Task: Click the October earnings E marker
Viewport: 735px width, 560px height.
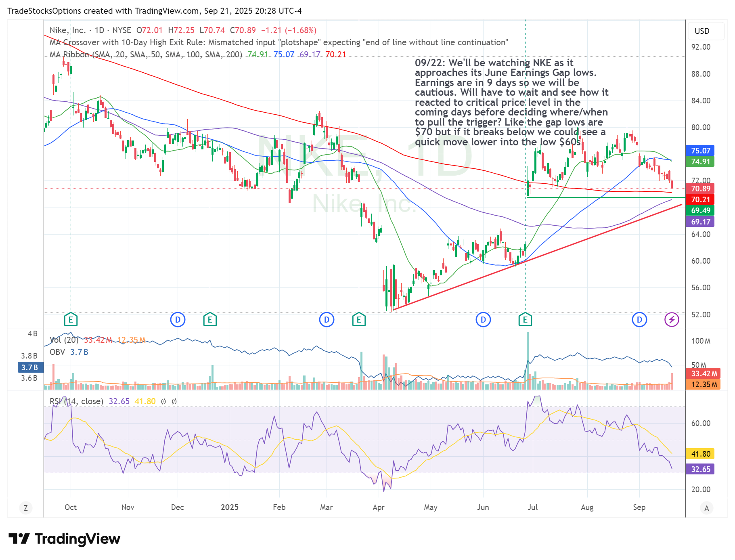Action: (71, 320)
